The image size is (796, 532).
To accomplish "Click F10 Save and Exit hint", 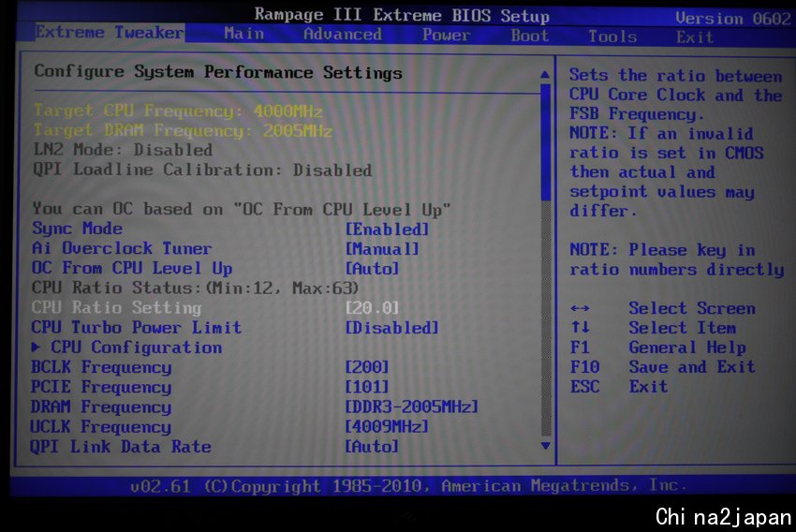I will [662, 367].
